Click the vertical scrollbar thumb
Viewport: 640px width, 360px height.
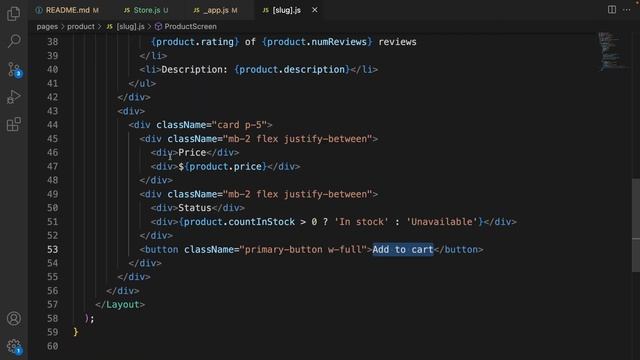coord(636,224)
